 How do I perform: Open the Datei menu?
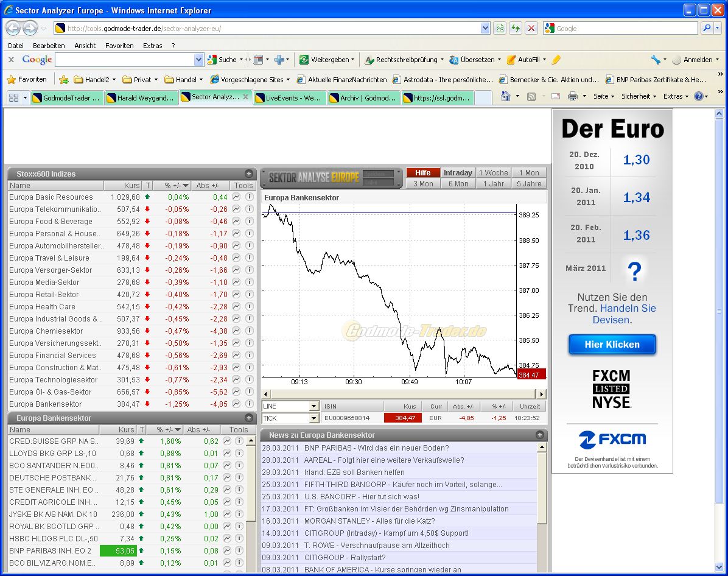[16, 46]
